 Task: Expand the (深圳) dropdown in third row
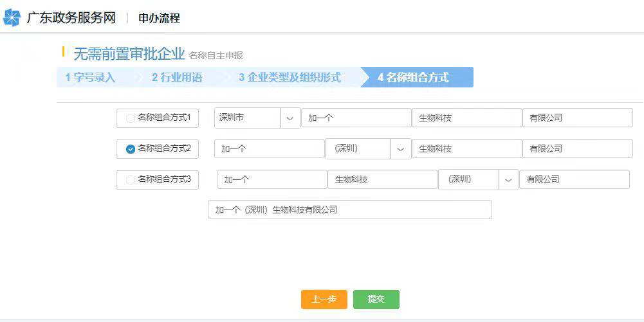click(x=508, y=180)
